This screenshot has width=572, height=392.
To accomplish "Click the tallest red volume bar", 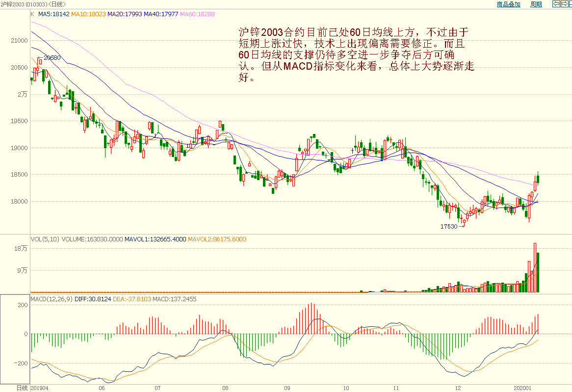I will coord(535,267).
